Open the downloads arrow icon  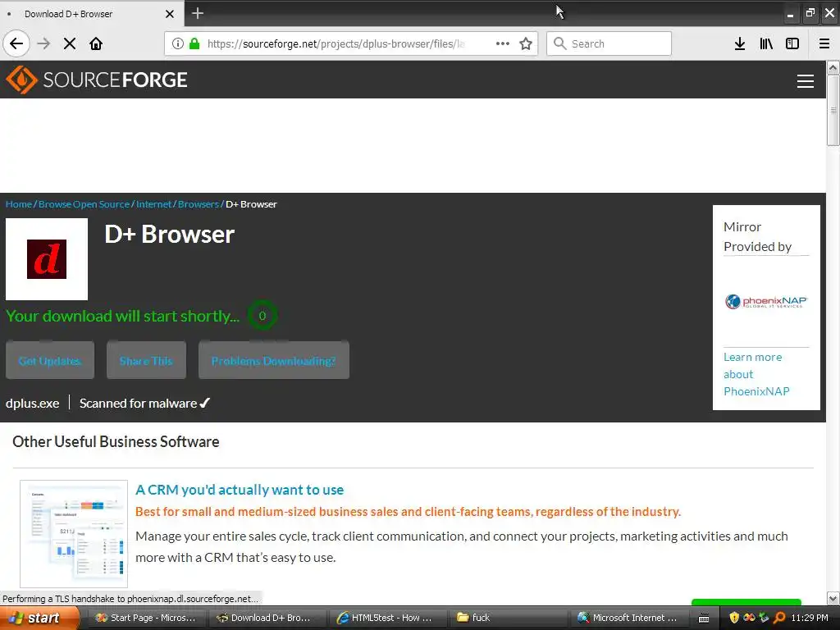click(740, 43)
